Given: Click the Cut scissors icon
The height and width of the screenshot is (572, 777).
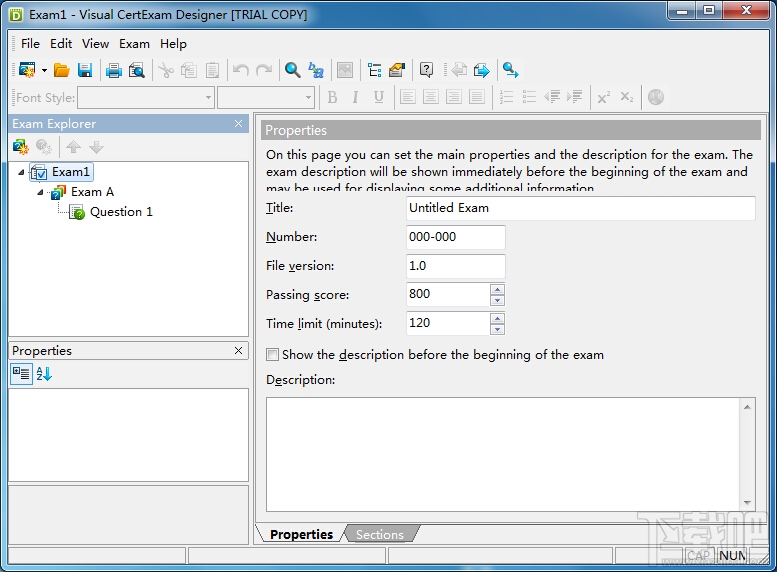Looking at the screenshot, I should tap(166, 70).
